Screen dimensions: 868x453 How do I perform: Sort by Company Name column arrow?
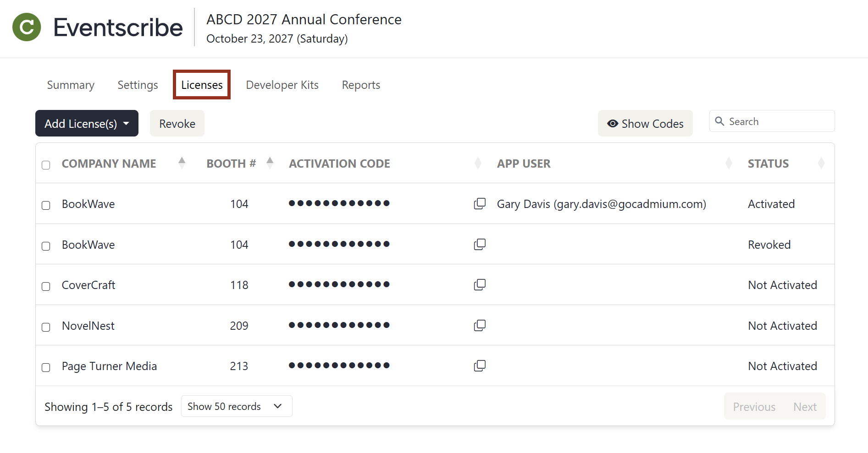point(182,163)
